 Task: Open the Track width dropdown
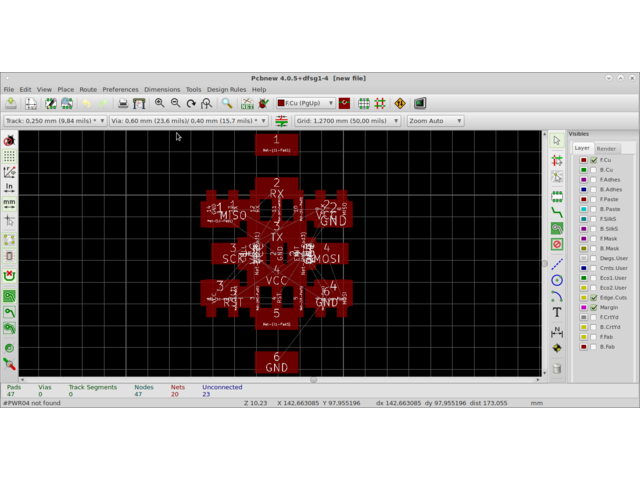(55, 121)
